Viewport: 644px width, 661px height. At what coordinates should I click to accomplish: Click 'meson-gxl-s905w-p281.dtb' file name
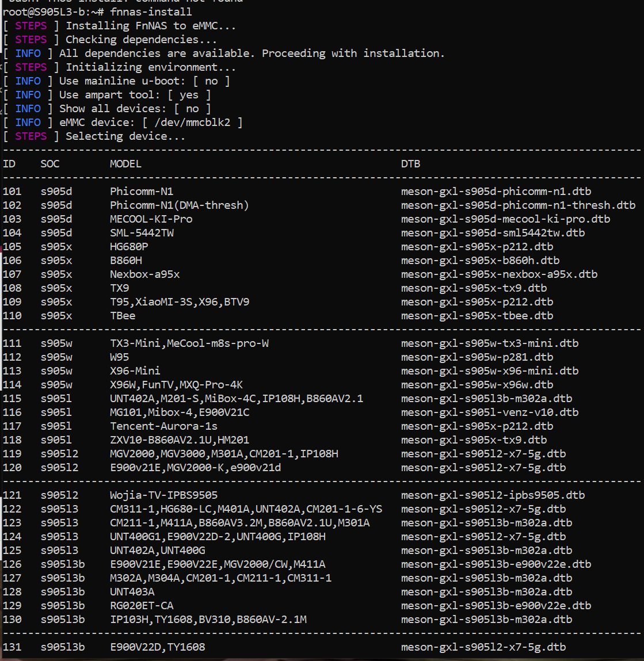(x=477, y=357)
